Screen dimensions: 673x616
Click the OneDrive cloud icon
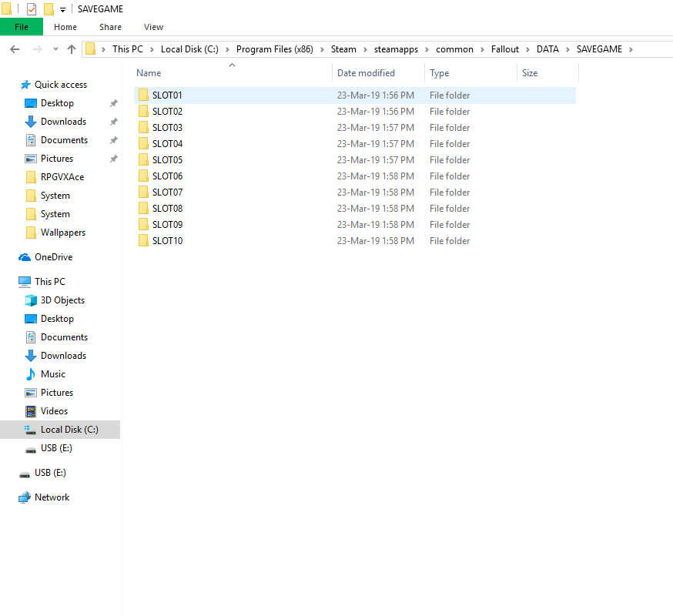pos(25,257)
